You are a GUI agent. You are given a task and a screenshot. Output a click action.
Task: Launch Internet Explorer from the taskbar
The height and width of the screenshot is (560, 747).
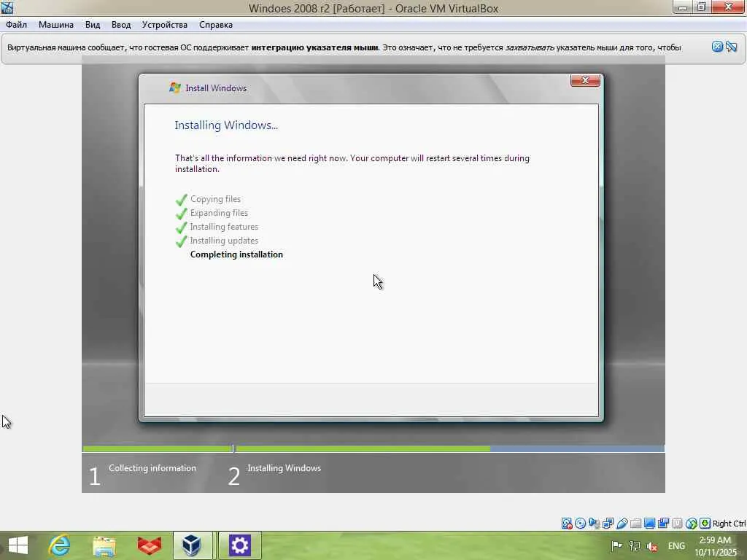[60, 545]
